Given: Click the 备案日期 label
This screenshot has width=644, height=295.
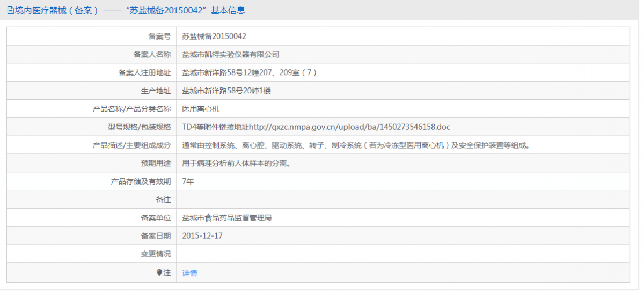Looking at the screenshot, I should click(x=156, y=236).
